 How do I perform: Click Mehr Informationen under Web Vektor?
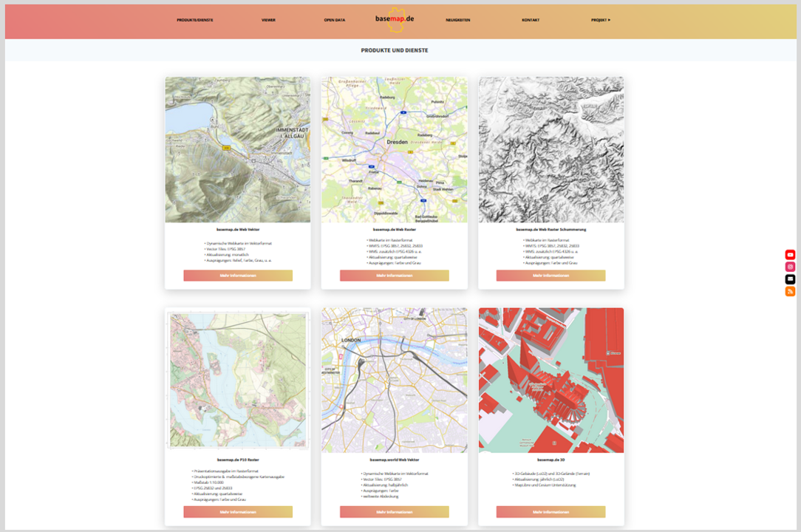(x=238, y=276)
